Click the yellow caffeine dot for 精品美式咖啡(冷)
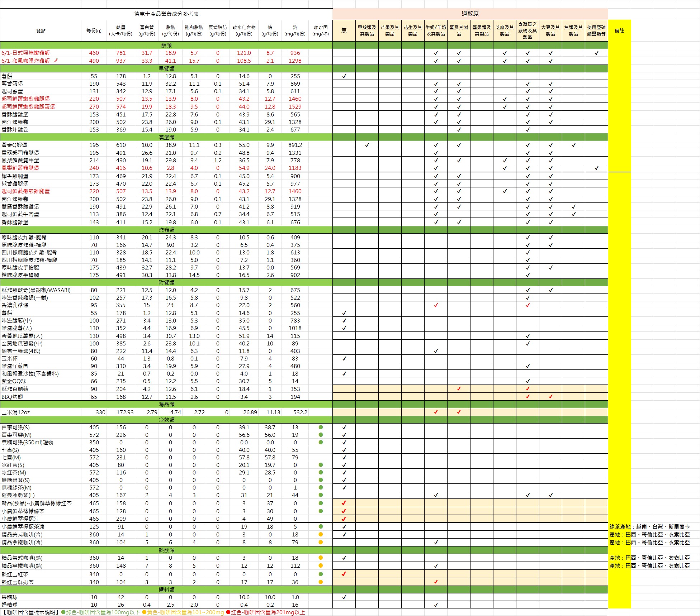The width and height of the screenshot is (700, 616). (321, 534)
